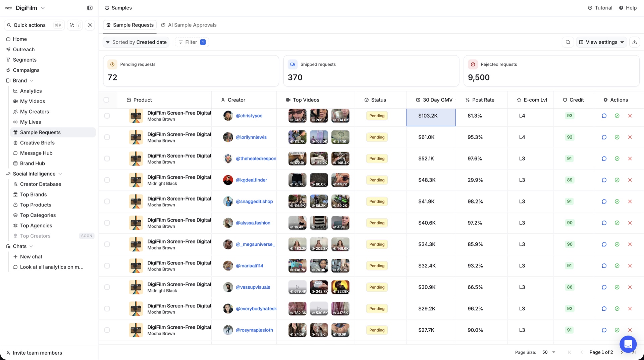This screenshot has height=360, width=644.
Task: Open the support chat widget bubble
Action: (x=628, y=344)
